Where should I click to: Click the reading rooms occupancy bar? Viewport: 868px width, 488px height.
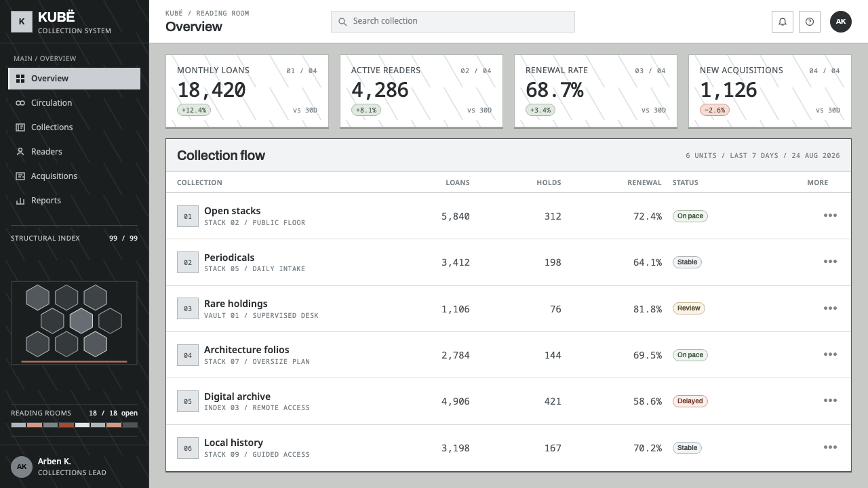pos(75,425)
